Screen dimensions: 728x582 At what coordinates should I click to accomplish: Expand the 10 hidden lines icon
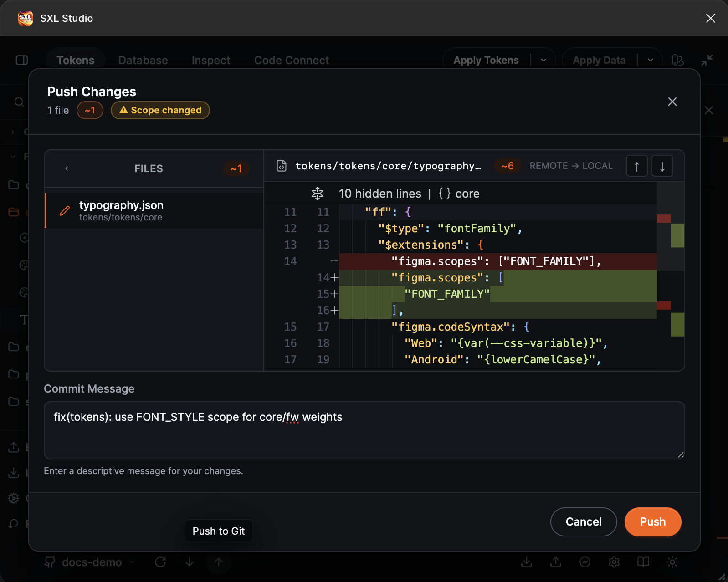pyautogui.click(x=318, y=194)
